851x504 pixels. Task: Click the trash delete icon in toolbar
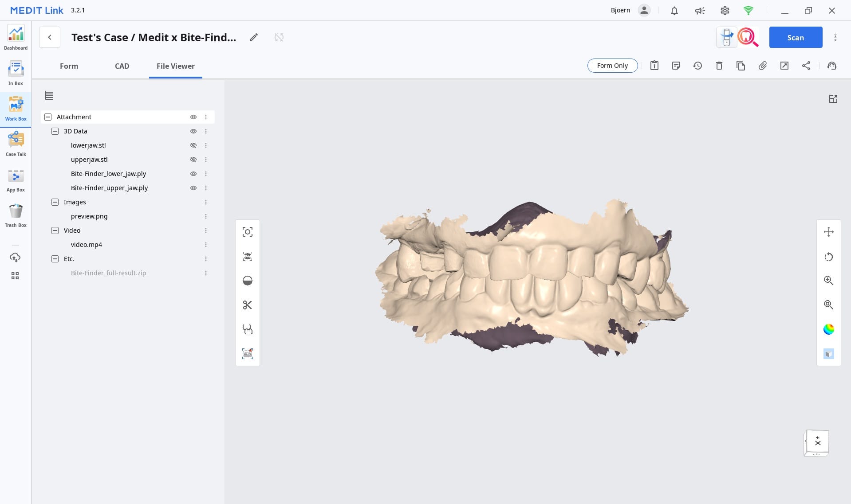[x=719, y=66]
